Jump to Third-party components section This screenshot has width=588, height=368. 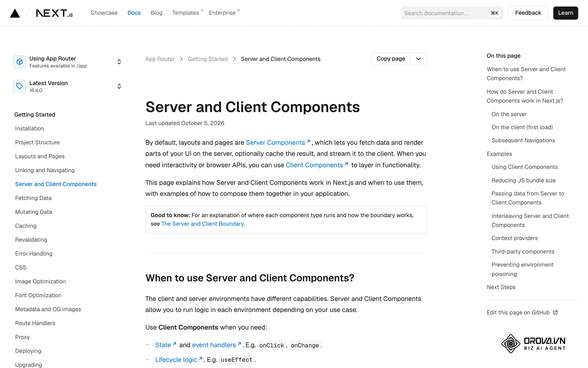pyautogui.click(x=523, y=252)
